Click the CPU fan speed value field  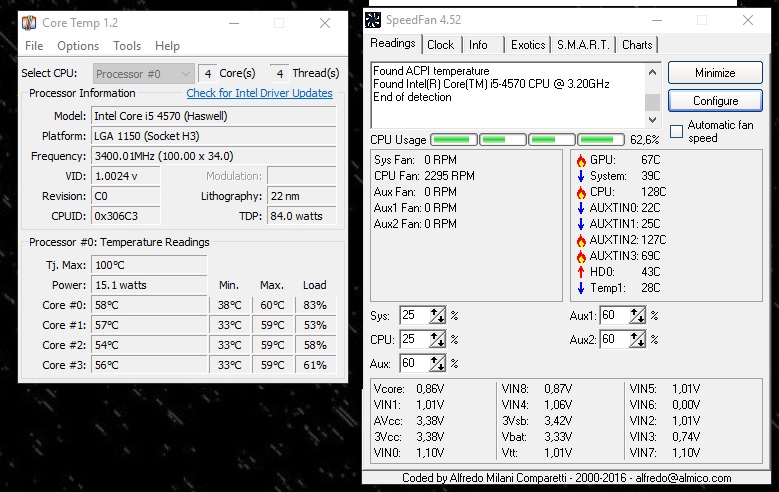pyautogui.click(x=414, y=339)
